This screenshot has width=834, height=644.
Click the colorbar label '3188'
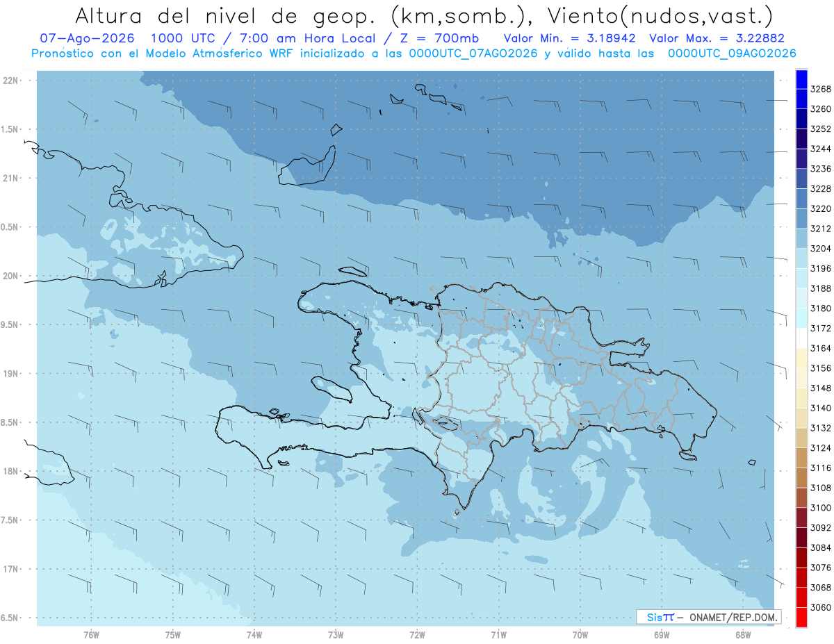[821, 288]
